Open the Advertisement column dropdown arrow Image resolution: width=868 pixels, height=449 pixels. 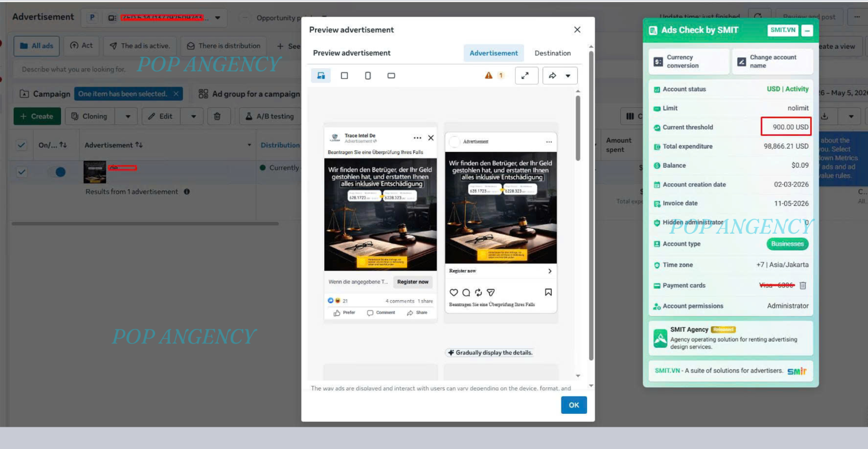[x=249, y=145]
